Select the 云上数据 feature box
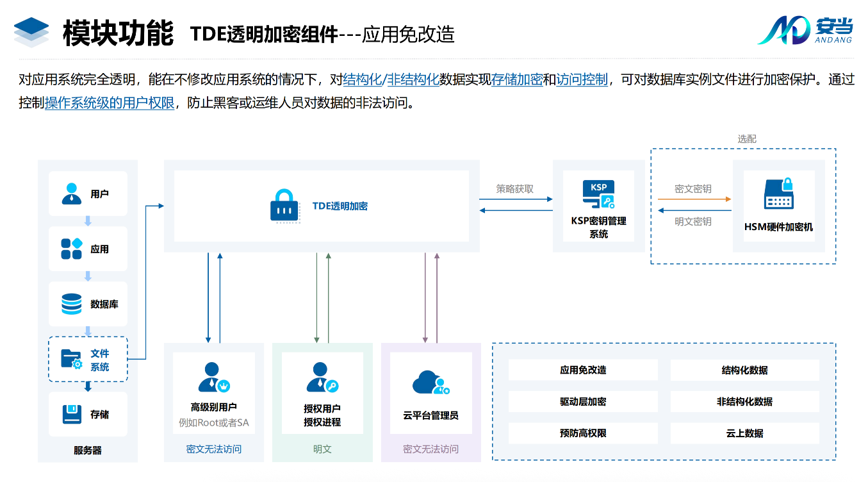Viewport: 868px width, 482px height. pos(744,433)
